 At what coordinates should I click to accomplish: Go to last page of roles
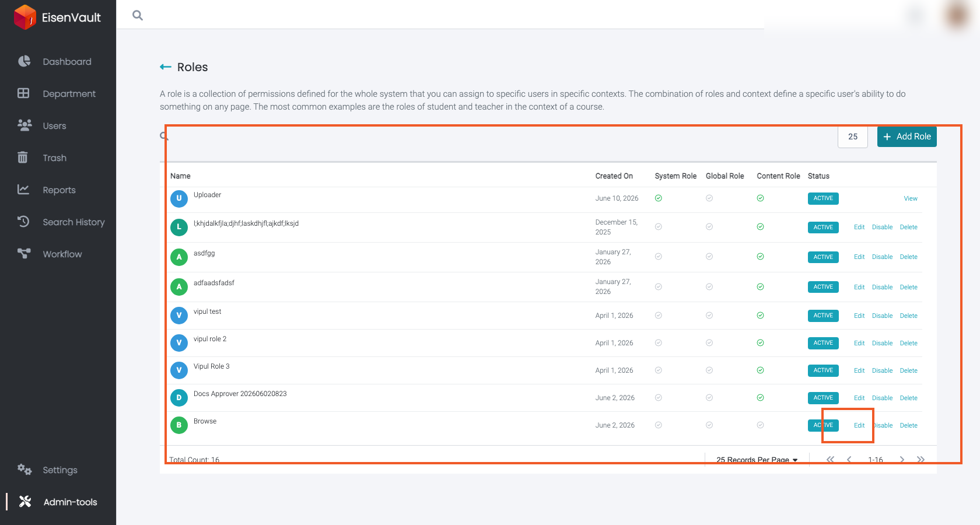click(x=921, y=460)
